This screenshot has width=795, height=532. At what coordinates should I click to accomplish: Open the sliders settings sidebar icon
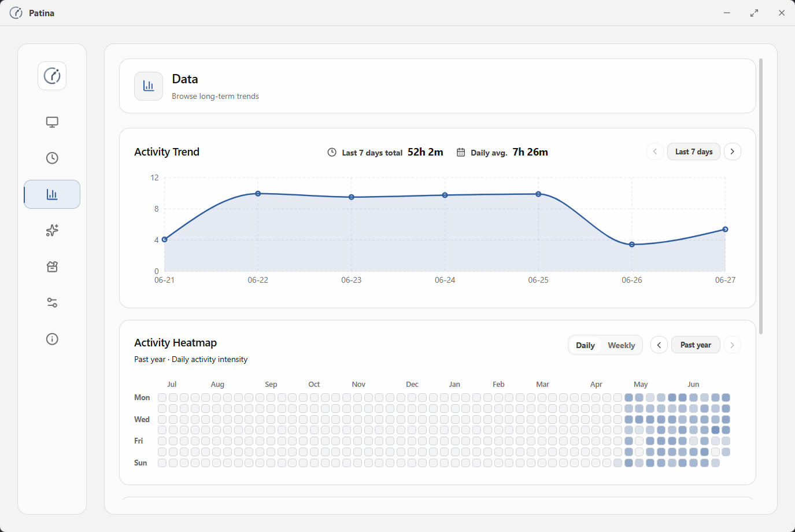point(52,302)
